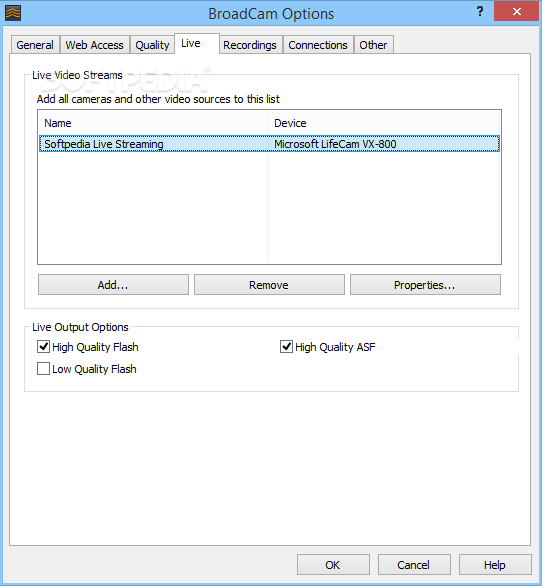Click the Device column header
The height and width of the screenshot is (586, 542).
pyautogui.click(x=384, y=123)
